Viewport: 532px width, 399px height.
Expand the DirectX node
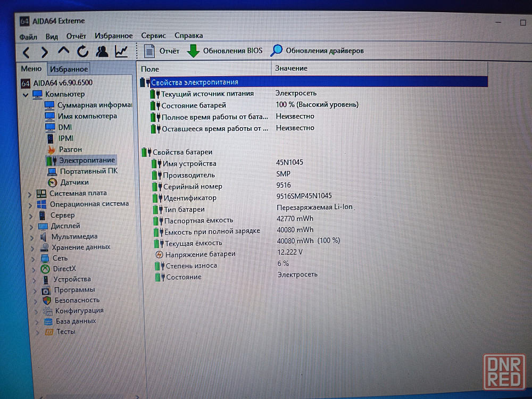point(34,270)
